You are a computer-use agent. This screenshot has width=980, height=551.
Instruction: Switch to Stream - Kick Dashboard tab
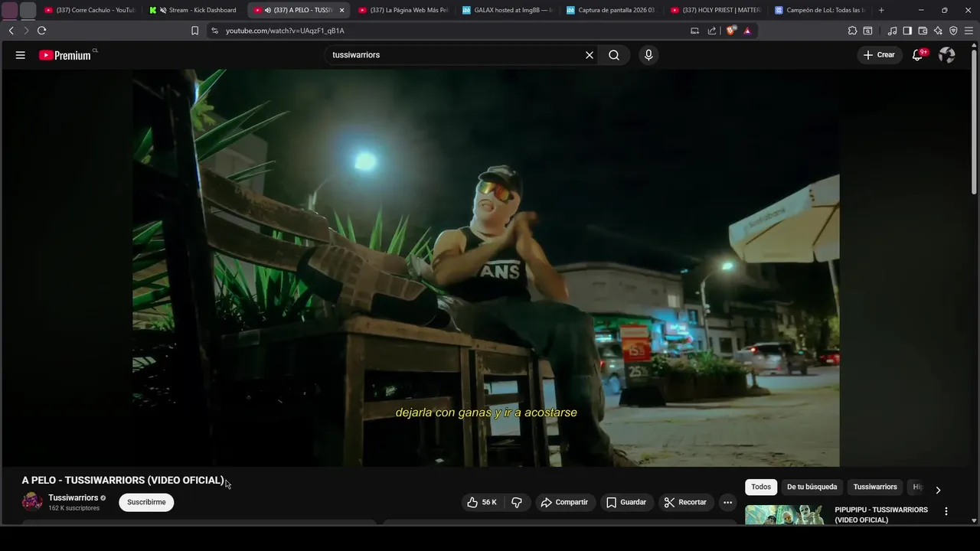pyautogui.click(x=195, y=10)
